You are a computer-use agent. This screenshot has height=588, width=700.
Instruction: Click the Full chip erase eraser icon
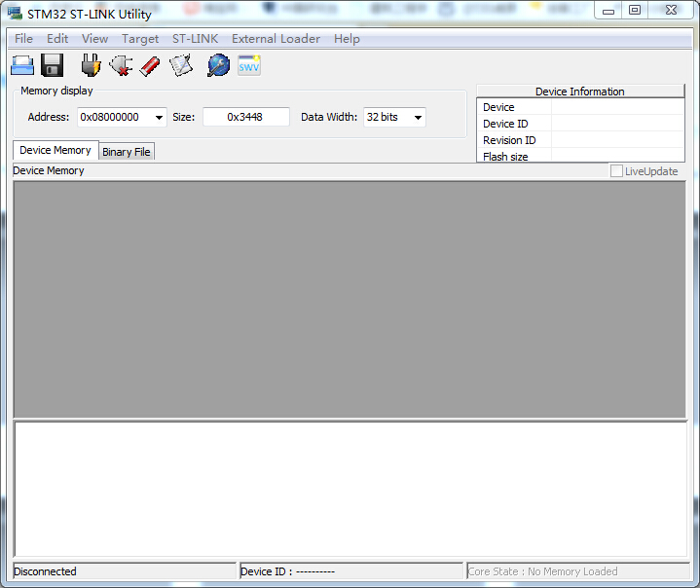pos(150,66)
